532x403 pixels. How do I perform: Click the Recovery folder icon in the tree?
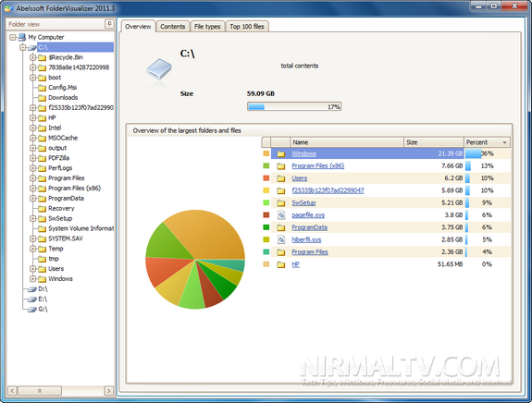(x=42, y=209)
